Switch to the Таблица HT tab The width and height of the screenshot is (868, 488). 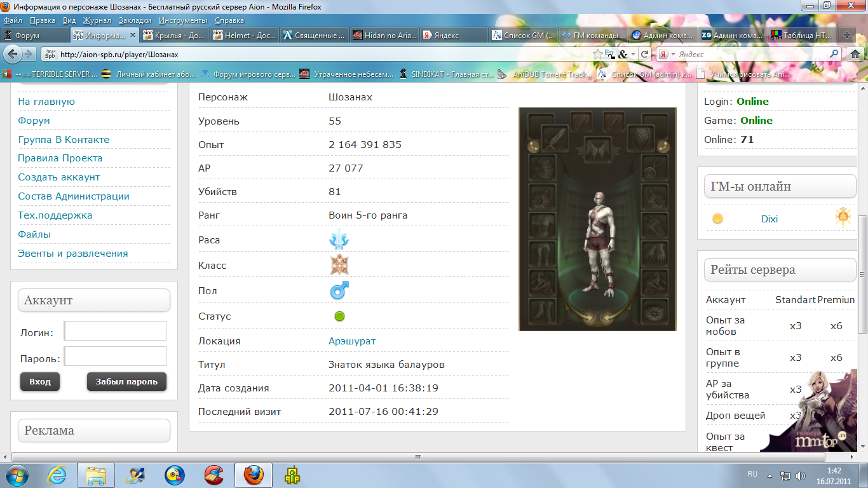pos(802,36)
